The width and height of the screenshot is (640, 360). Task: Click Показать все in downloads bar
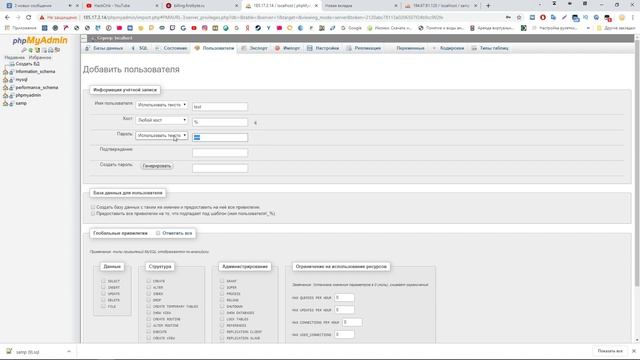(610, 351)
